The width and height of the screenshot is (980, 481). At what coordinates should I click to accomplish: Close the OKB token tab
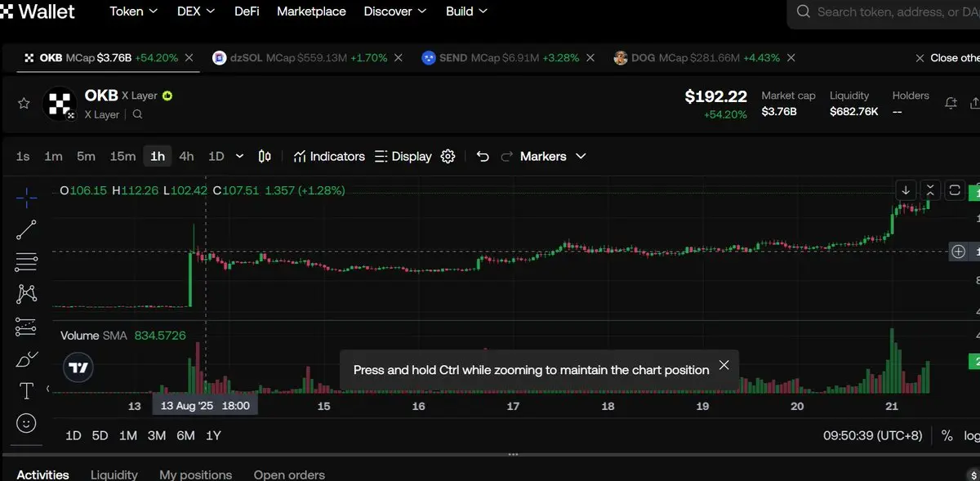189,58
